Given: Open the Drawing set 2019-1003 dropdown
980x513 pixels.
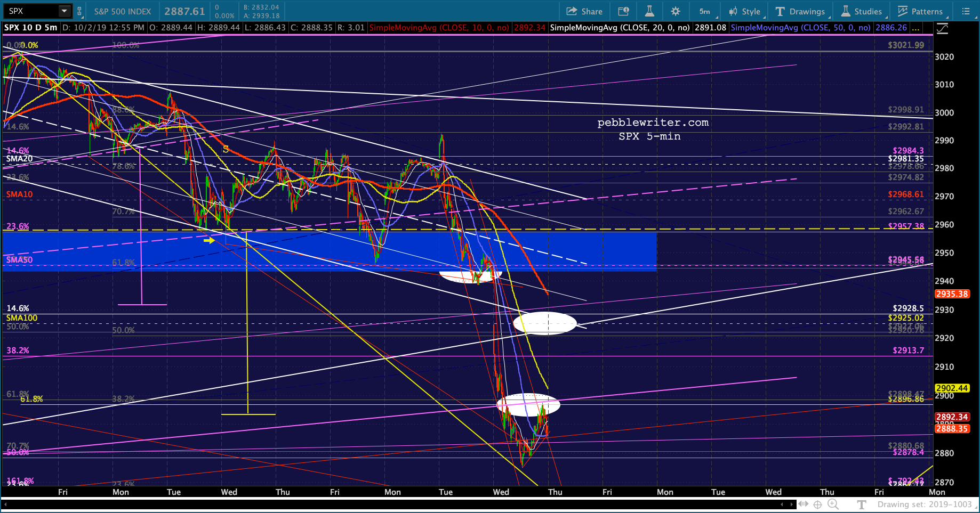Looking at the screenshot, I should pos(925,504).
